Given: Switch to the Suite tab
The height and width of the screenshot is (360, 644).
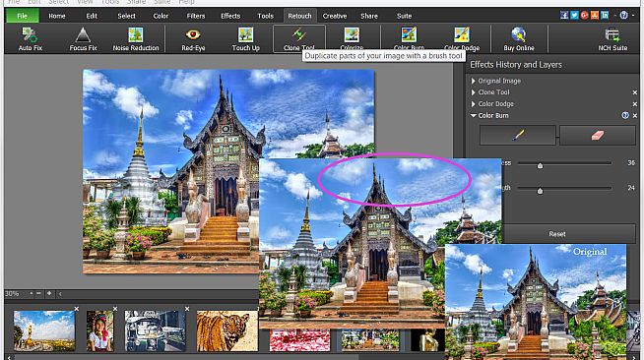Looking at the screenshot, I should point(404,16).
